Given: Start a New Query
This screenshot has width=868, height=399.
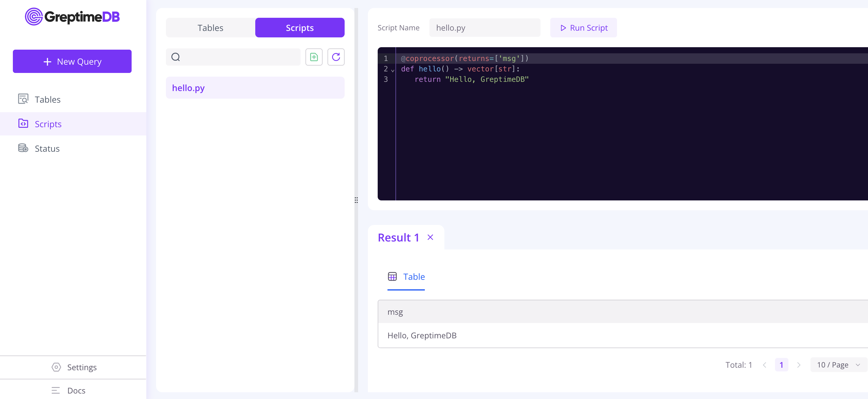Looking at the screenshot, I should click(72, 61).
